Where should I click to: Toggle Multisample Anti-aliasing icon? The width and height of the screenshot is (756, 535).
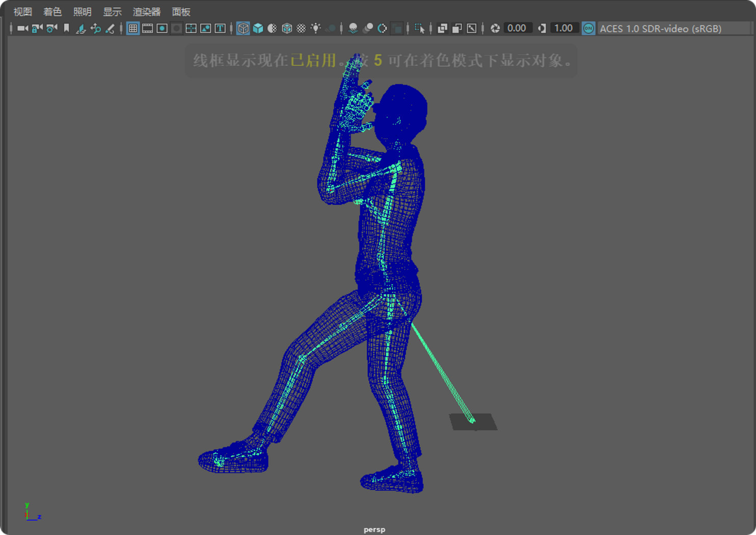(382, 29)
